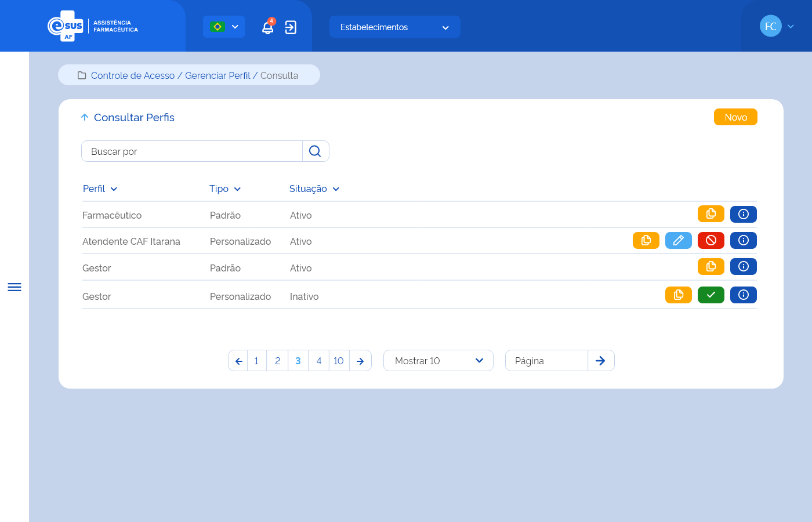The height and width of the screenshot is (522, 812).
Task: Activate the inactive Gestor profile
Action: tap(710, 295)
